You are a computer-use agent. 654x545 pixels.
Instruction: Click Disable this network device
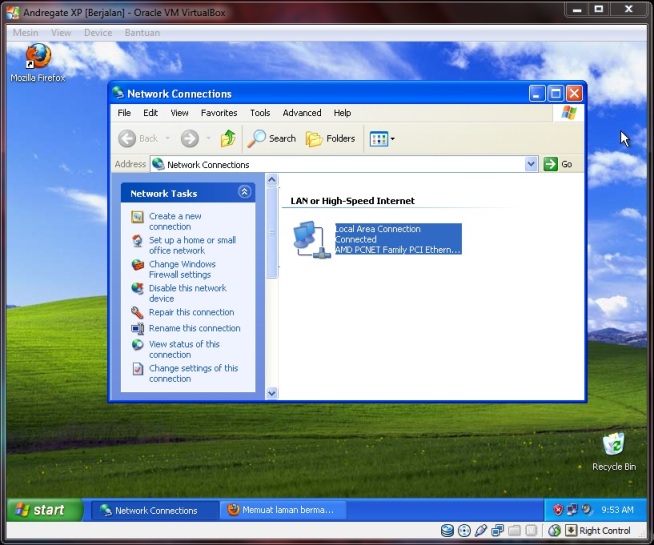[x=188, y=293]
